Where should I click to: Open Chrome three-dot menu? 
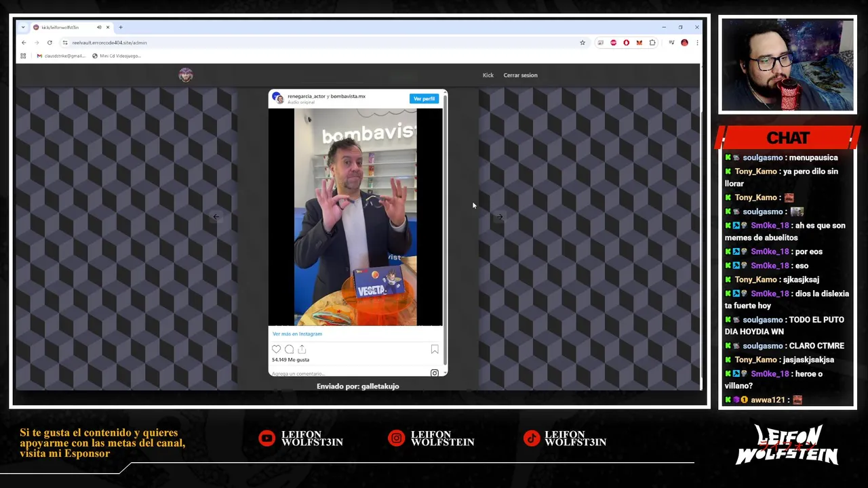(x=697, y=43)
